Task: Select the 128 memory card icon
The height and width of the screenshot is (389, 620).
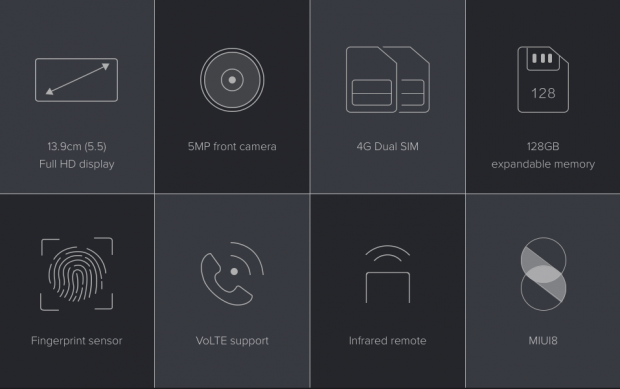Action: (543, 79)
